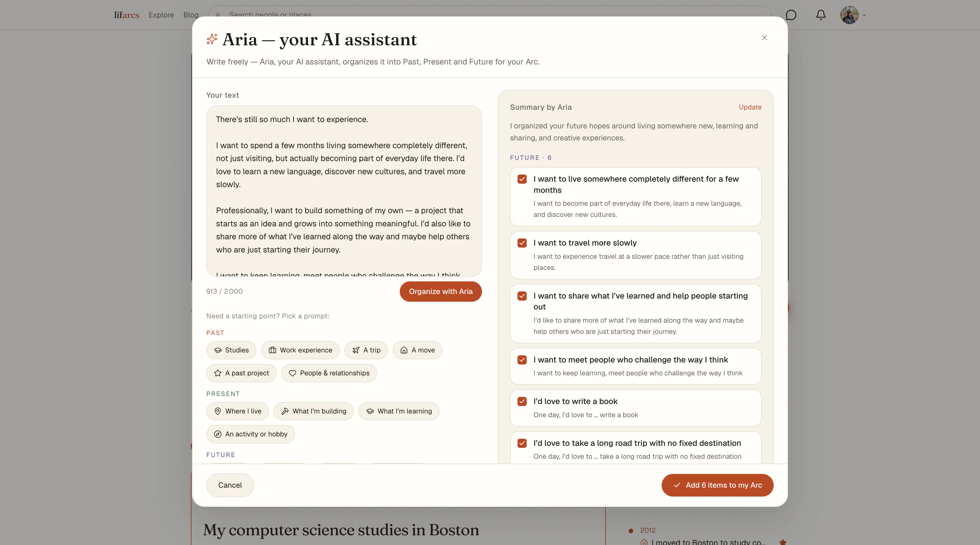The height and width of the screenshot is (545, 980).
Task: Pick the Studies prompt chip
Action: [x=231, y=350]
